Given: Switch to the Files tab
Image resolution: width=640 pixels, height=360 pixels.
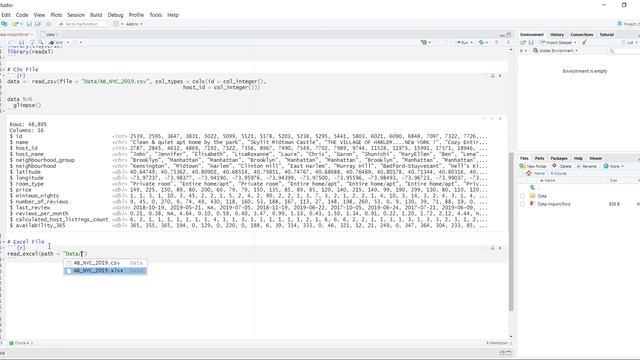Looking at the screenshot, I should pyautogui.click(x=524, y=158).
